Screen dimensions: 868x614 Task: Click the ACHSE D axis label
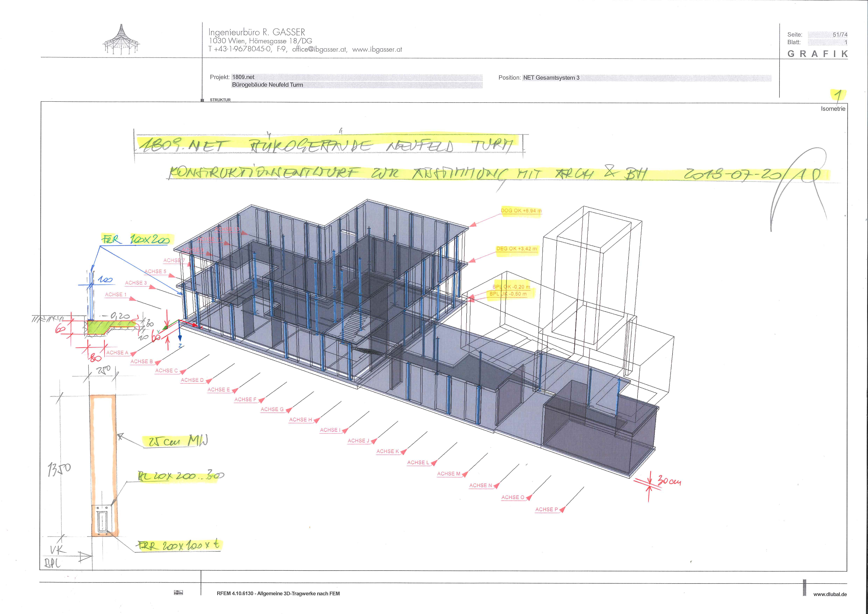192,380
